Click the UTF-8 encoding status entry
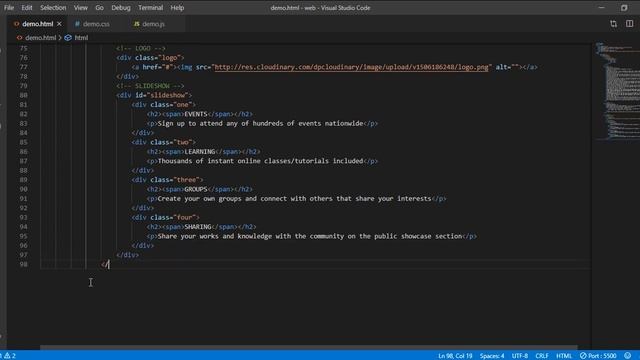The width and height of the screenshot is (640, 360). click(520, 356)
